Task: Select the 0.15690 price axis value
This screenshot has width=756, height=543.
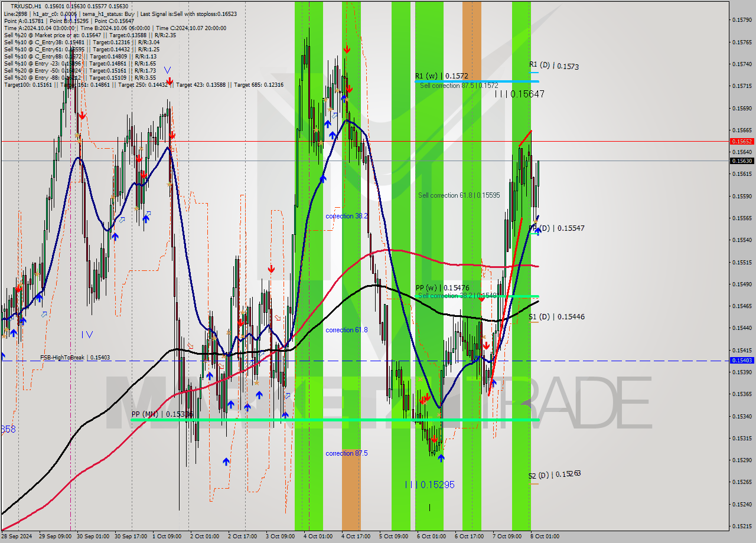Action: coord(741,108)
